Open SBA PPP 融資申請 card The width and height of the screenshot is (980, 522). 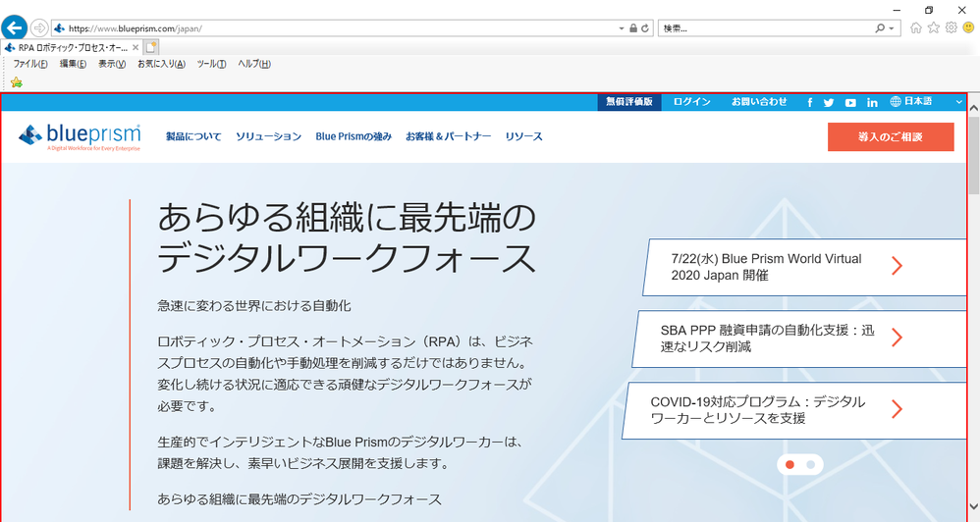tap(799, 339)
